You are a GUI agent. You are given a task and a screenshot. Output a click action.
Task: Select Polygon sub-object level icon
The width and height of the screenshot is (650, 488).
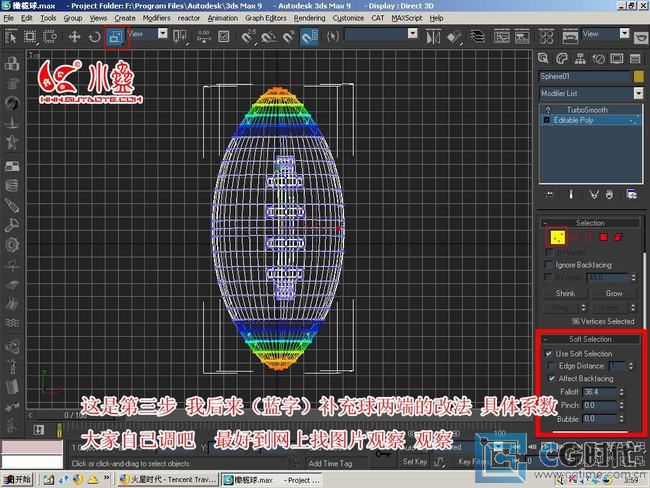[x=604, y=237]
